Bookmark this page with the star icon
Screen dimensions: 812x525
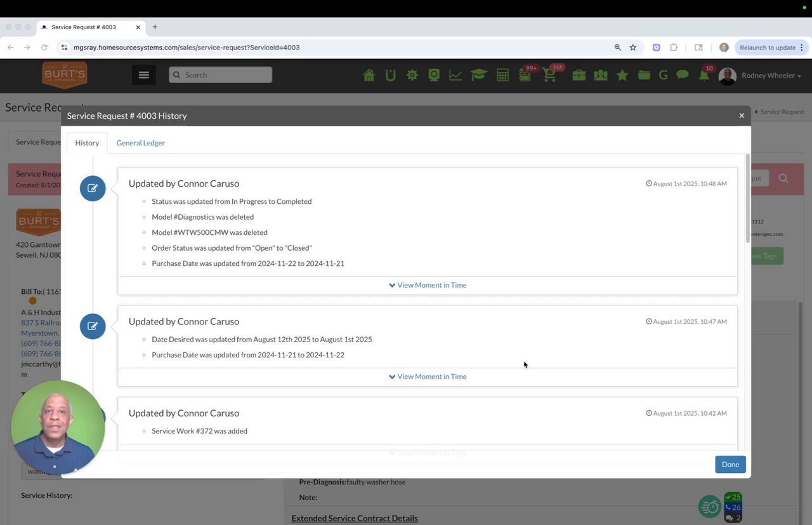coord(632,48)
